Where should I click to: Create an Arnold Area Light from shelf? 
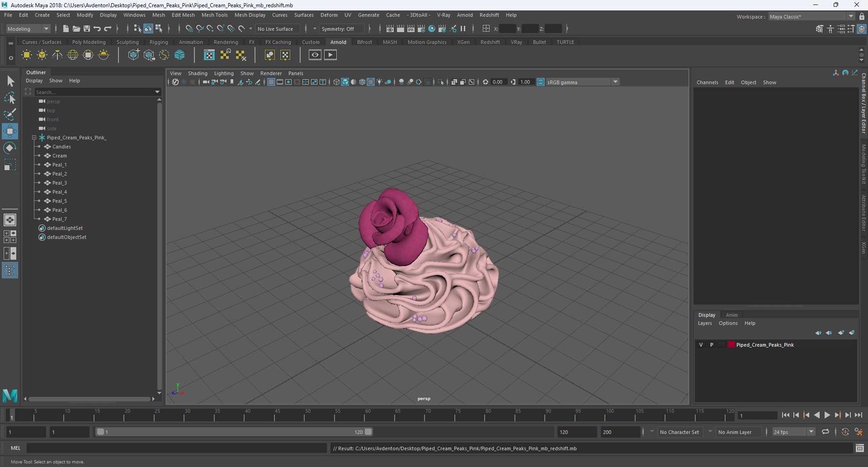[x=27, y=55]
